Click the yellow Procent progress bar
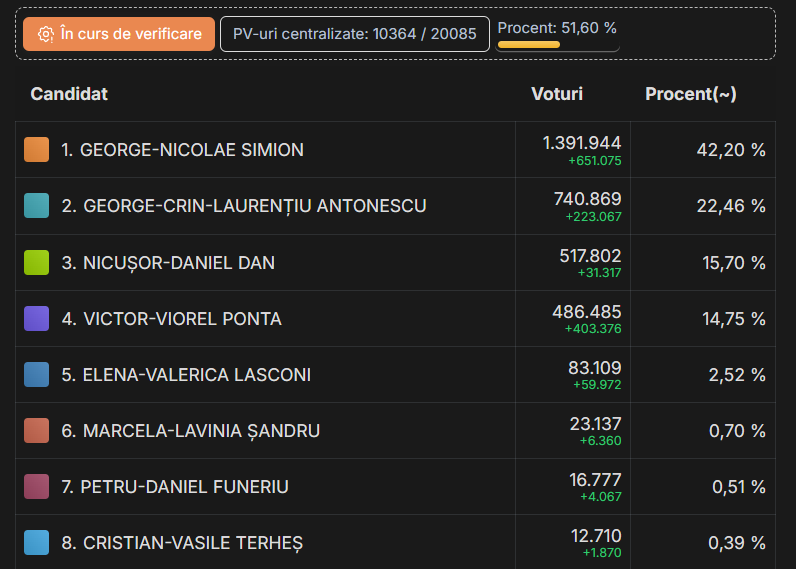Image resolution: width=796 pixels, height=569 pixels. coord(529,45)
